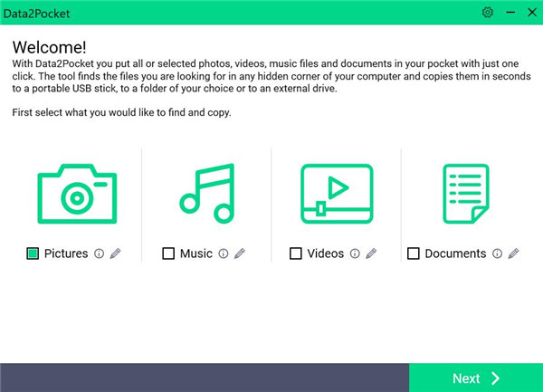Viewport: 543px width, 392px height.
Task: Edit Documents file types with pencil icon
Action: [x=513, y=253]
